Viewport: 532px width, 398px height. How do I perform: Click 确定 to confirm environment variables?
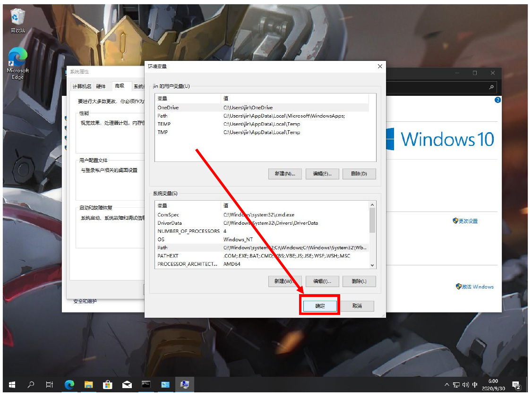point(320,306)
